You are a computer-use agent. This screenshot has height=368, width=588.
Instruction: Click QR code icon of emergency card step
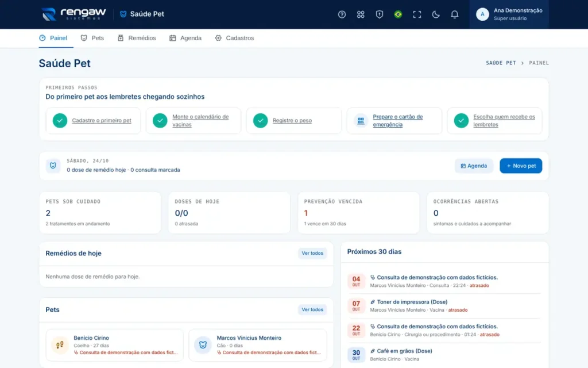[x=361, y=121]
